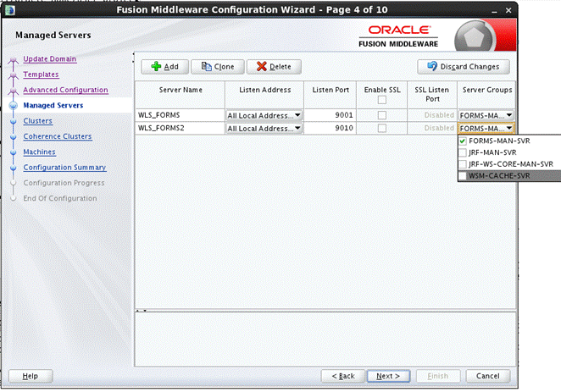This screenshot has width=561, height=392.
Task: Click Disabled SSL port for WLS_FORMS
Action: coord(432,115)
